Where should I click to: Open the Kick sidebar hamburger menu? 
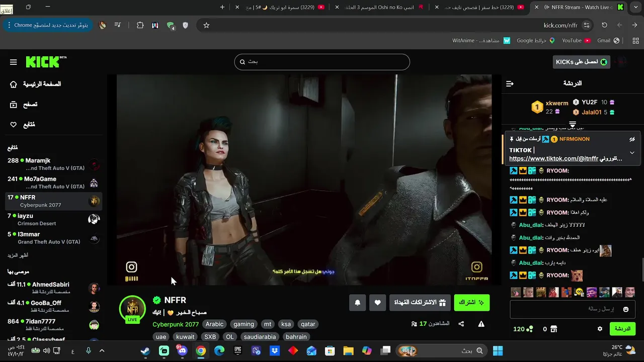pyautogui.click(x=13, y=62)
